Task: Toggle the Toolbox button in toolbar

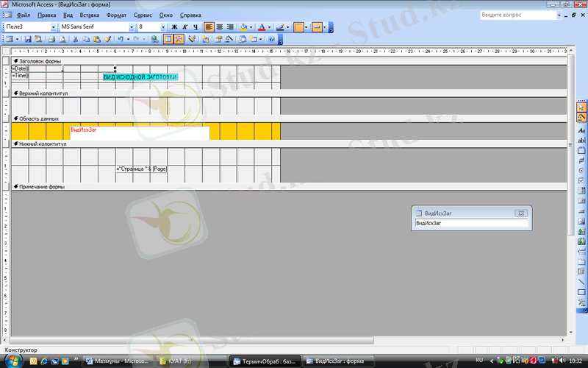Action: 179,39
